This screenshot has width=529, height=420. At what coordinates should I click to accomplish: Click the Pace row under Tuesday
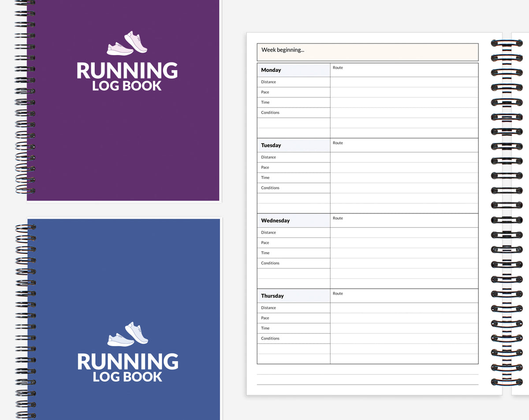(x=293, y=167)
